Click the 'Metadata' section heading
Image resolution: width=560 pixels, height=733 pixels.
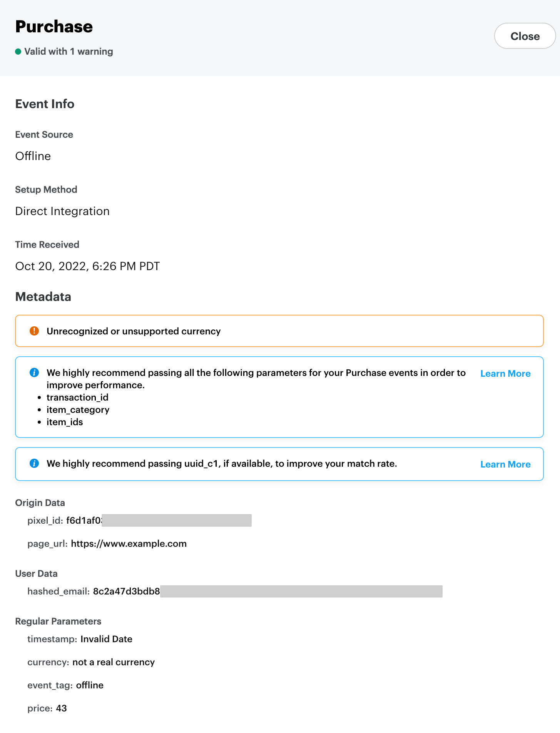[x=43, y=297]
